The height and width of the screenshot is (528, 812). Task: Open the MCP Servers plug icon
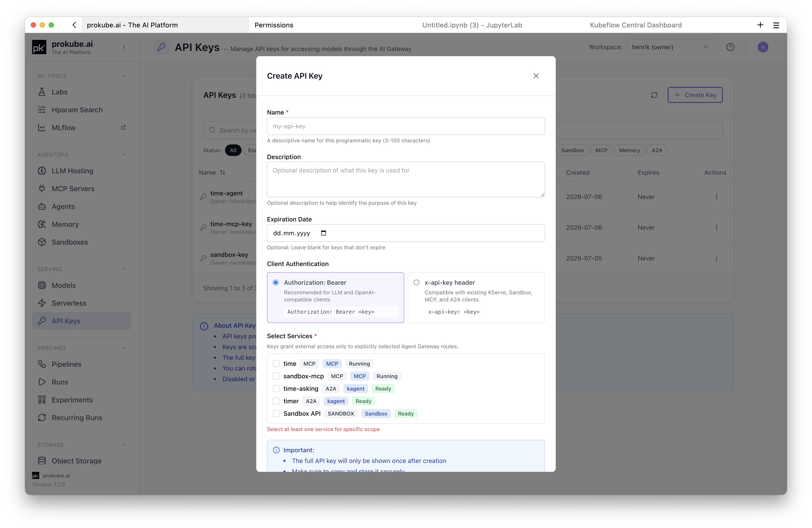pyautogui.click(x=42, y=189)
